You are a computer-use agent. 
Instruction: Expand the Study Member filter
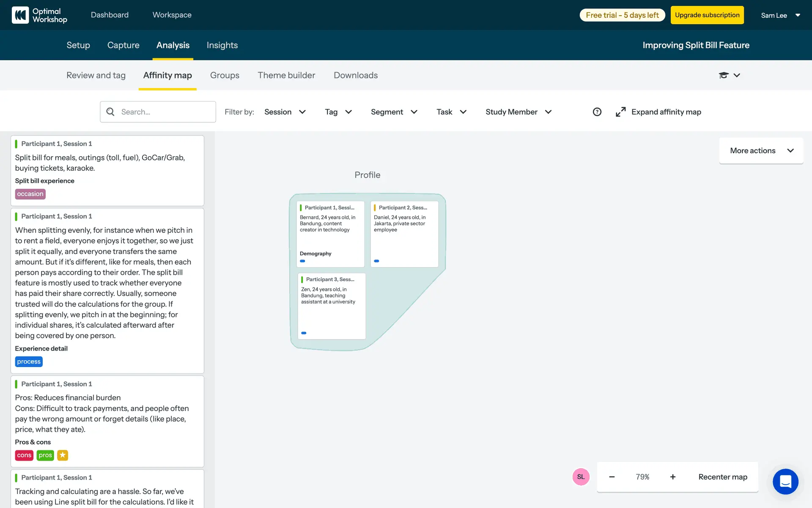[518, 112]
